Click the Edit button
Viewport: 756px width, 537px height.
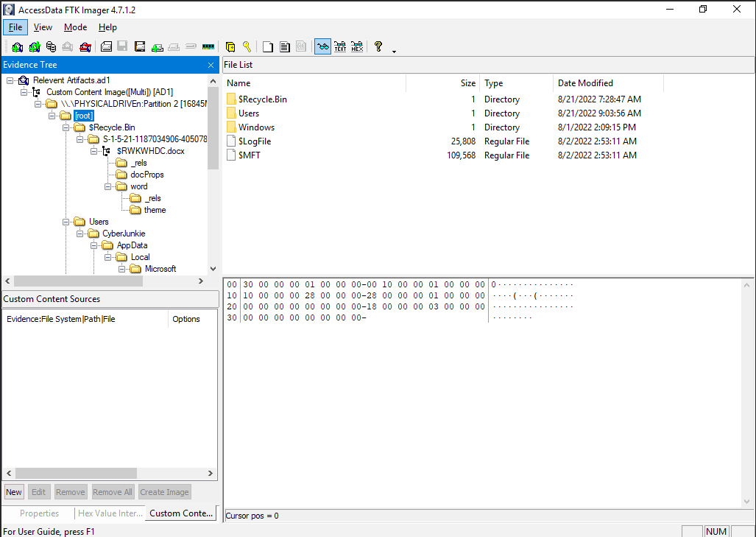click(x=38, y=492)
